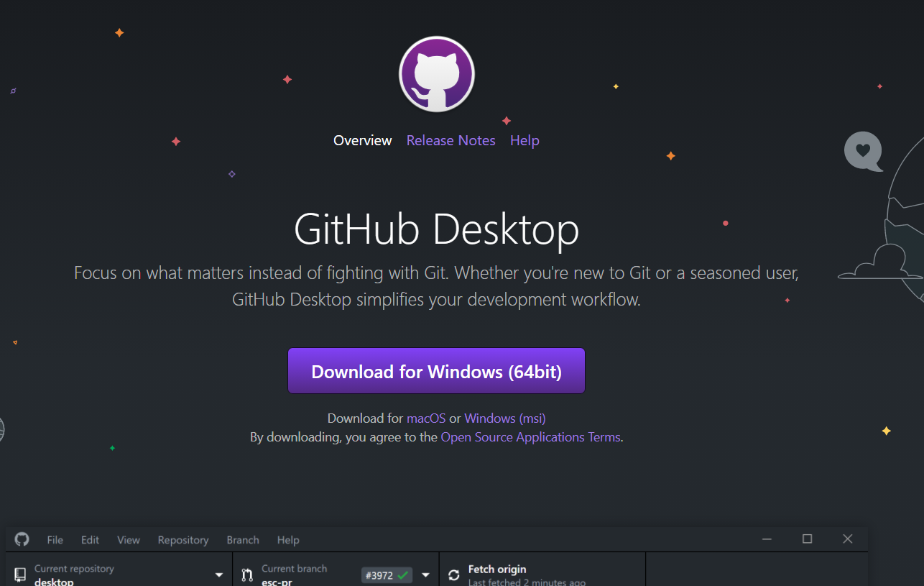Open the Help menu in app preview
924x586 pixels.
(x=288, y=540)
